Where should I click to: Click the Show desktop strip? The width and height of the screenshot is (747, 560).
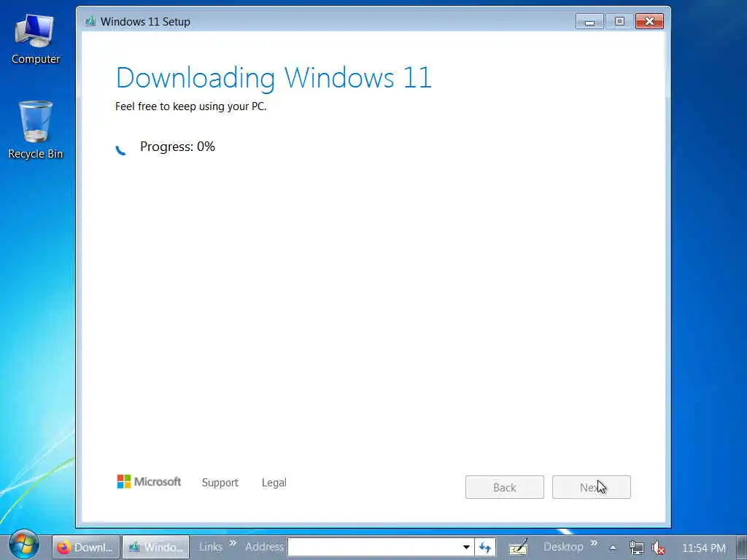point(742,547)
